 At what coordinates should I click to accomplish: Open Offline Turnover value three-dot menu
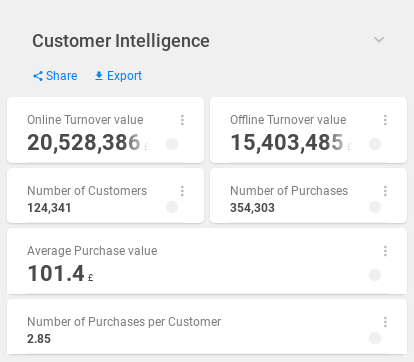[385, 120]
